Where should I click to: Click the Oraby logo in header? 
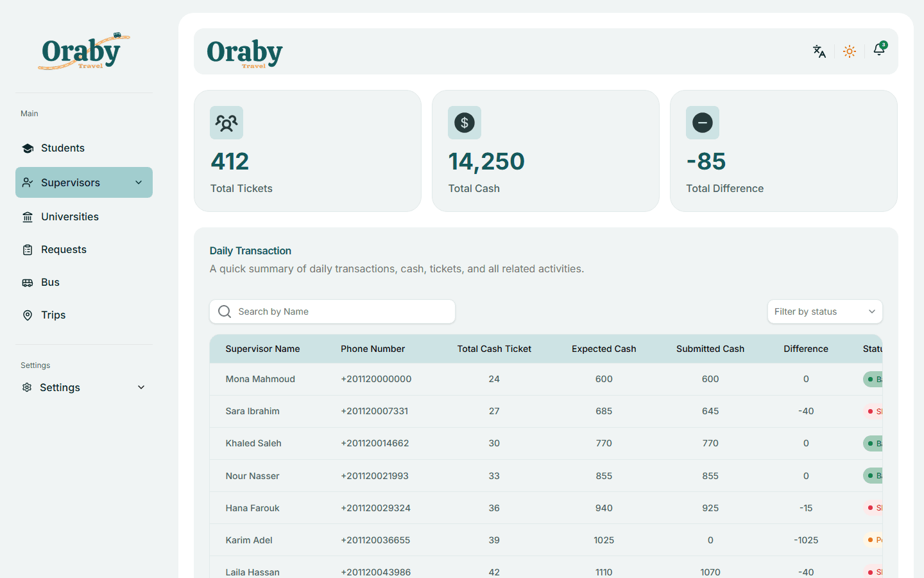[244, 53]
